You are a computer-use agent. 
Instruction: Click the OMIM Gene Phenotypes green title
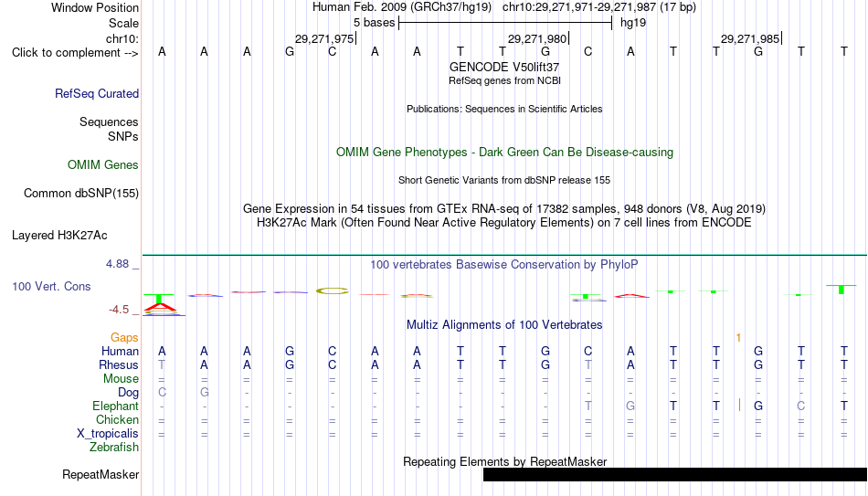click(x=504, y=153)
